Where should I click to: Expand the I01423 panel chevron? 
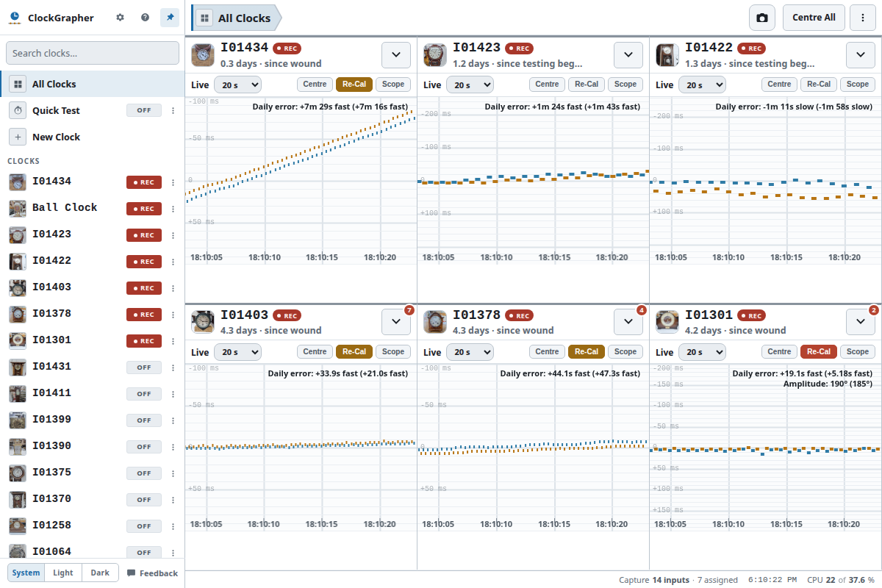628,55
